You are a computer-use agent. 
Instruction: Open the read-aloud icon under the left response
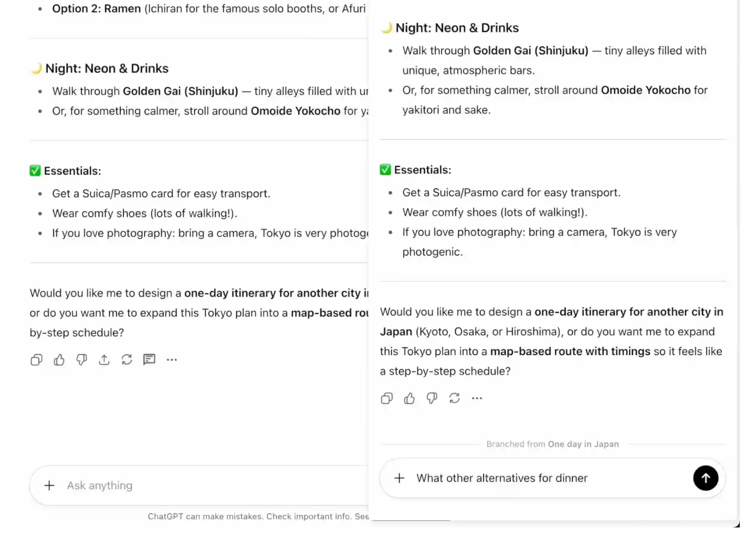coord(149,359)
